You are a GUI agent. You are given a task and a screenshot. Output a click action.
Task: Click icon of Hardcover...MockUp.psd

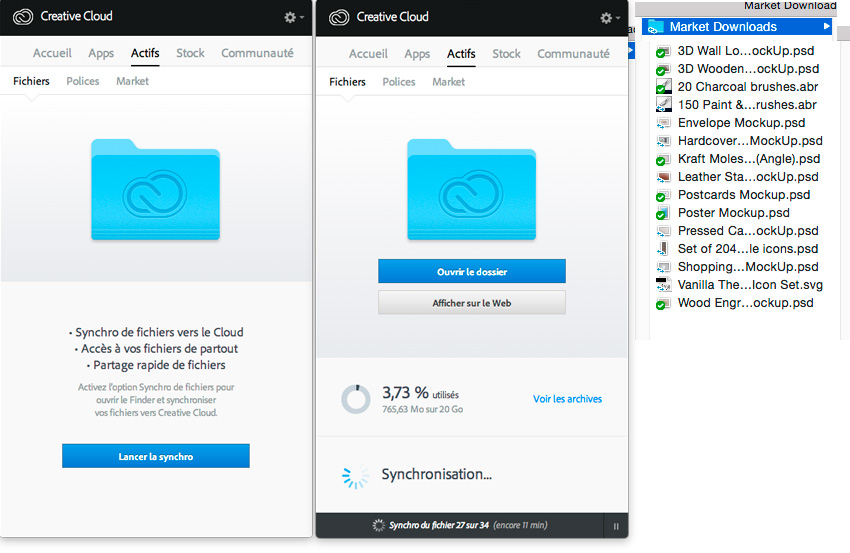point(663,141)
